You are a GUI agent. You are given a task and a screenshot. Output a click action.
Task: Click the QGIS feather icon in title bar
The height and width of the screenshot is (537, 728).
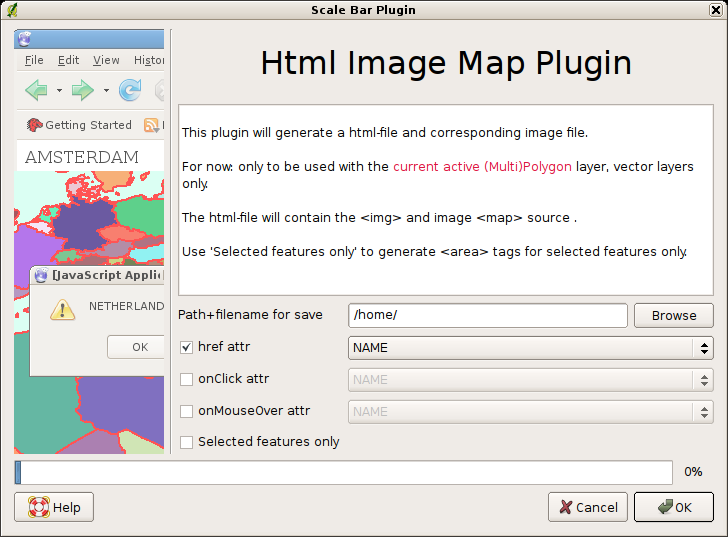point(12,10)
